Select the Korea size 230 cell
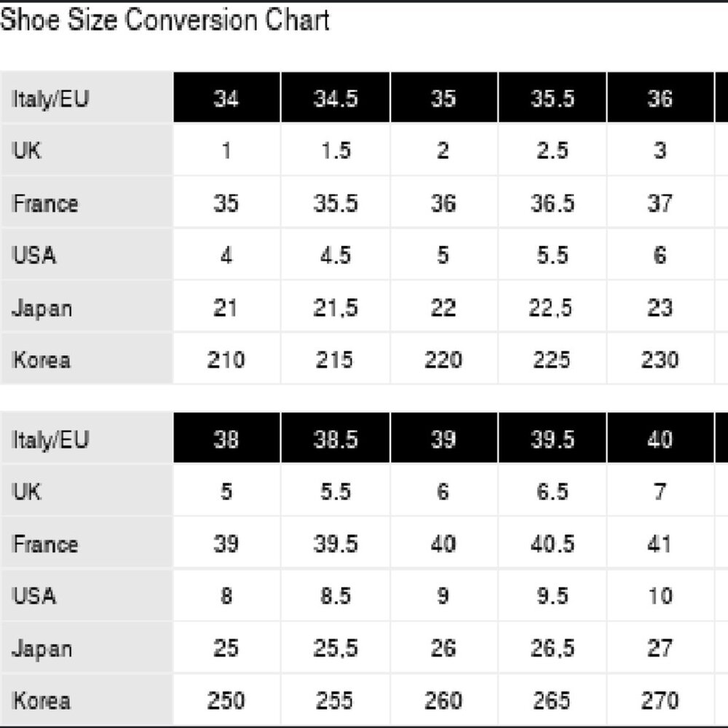This screenshot has width=728, height=728. tap(660, 360)
